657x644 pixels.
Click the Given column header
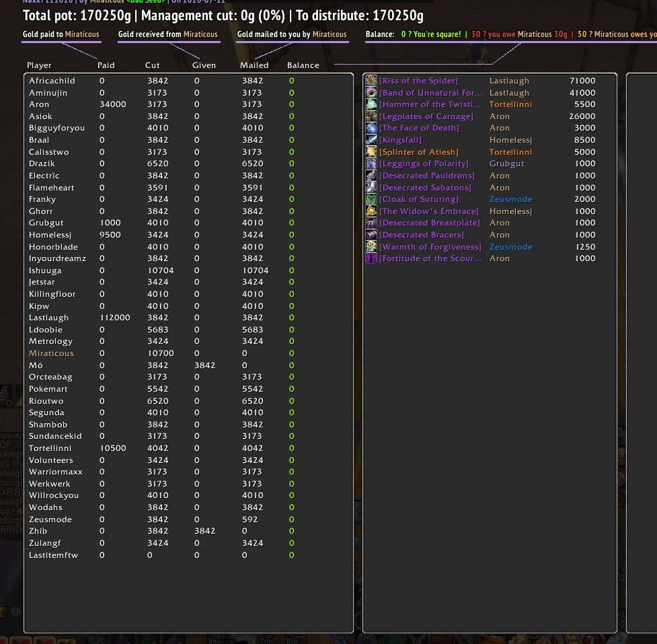pos(204,65)
